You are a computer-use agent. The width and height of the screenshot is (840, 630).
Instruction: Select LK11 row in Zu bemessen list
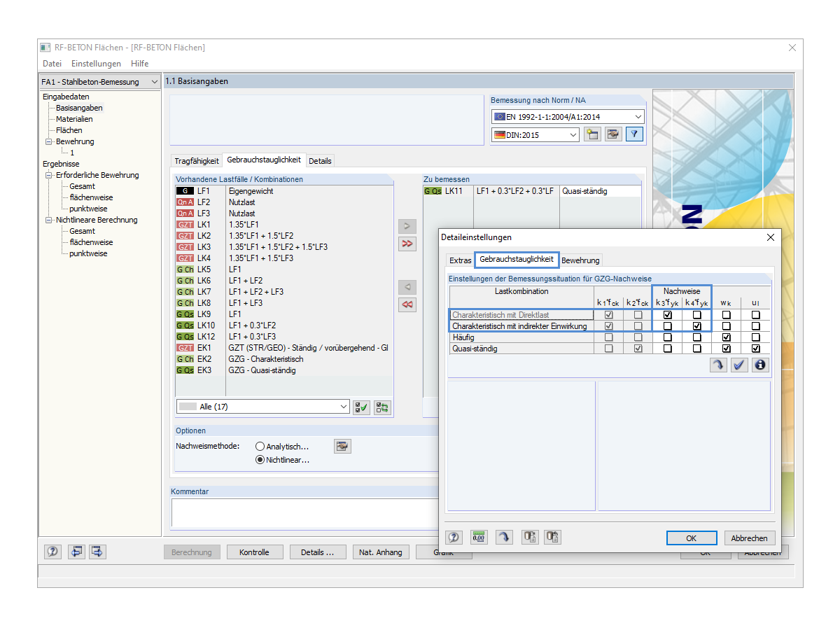(531, 191)
